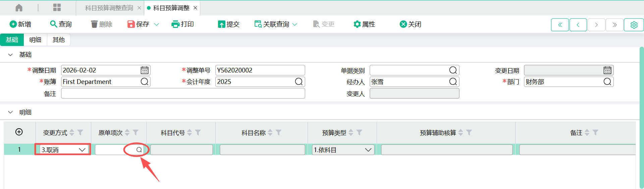The image size is (644, 189).
Task: Submit the form with 提交 button
Action: 229,24
